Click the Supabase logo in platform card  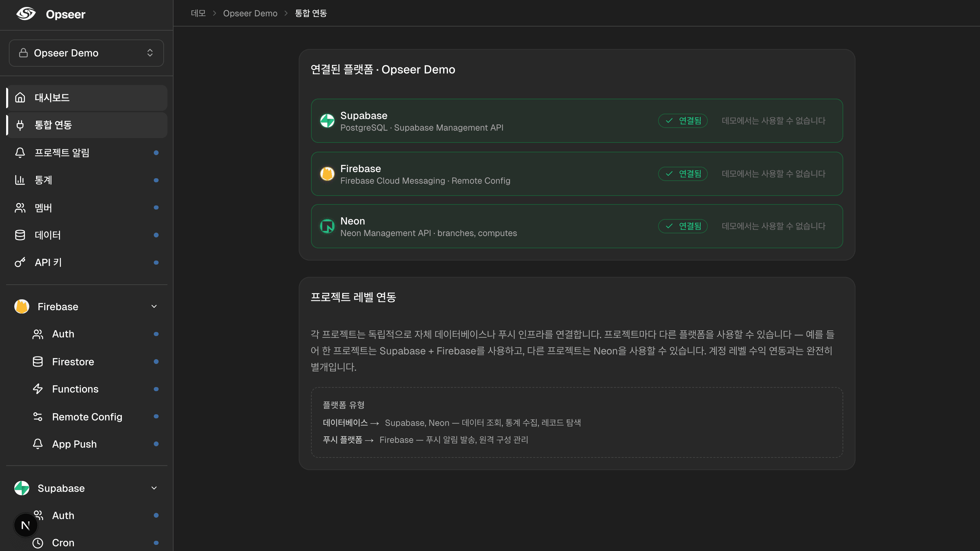tap(327, 121)
